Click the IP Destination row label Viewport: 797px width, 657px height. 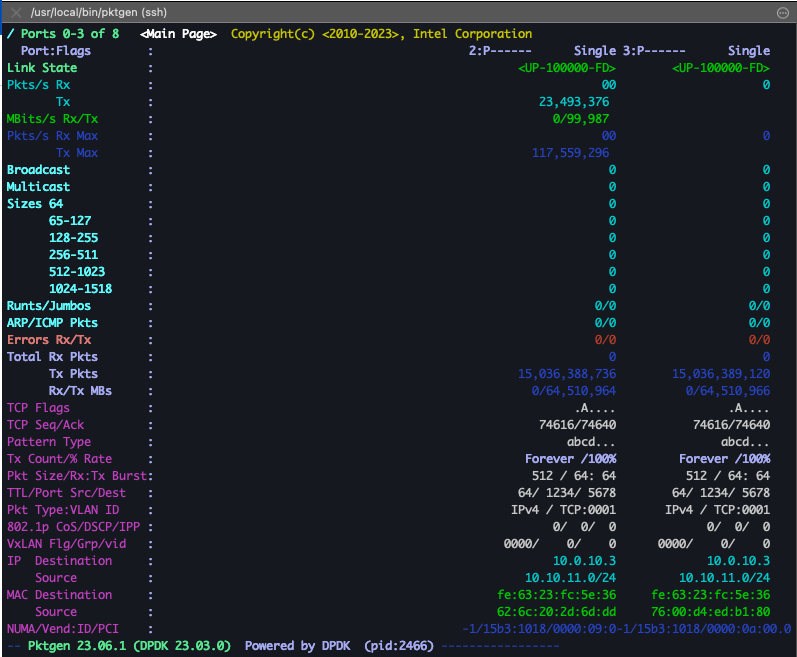tap(59, 561)
